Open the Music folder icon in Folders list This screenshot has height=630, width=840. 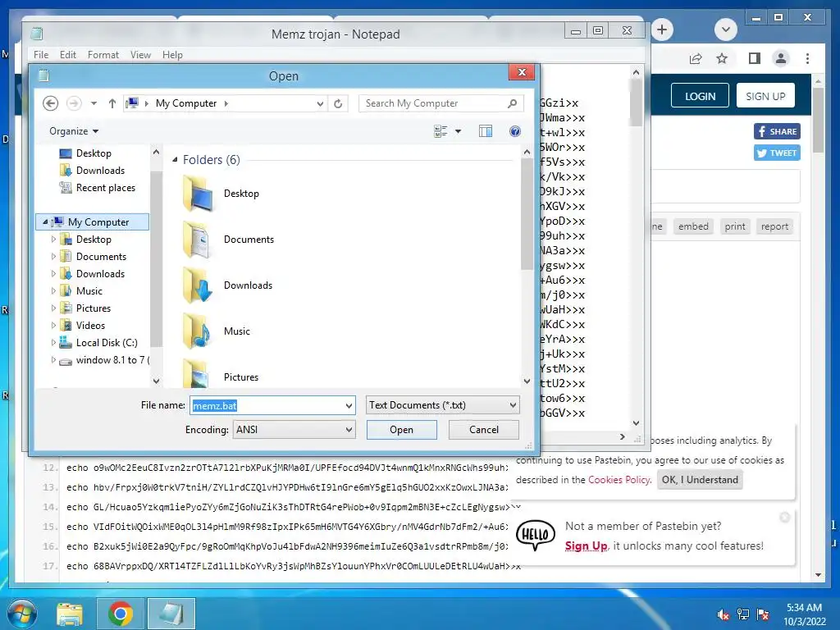click(197, 331)
